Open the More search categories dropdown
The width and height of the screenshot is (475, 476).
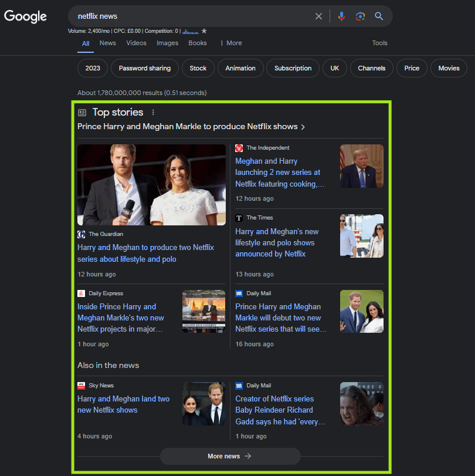coord(230,43)
